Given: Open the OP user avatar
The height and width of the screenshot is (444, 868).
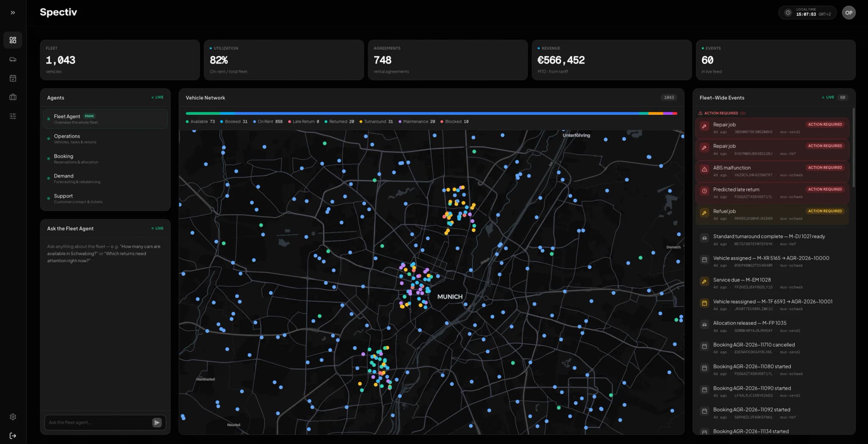Looking at the screenshot, I should (x=849, y=13).
